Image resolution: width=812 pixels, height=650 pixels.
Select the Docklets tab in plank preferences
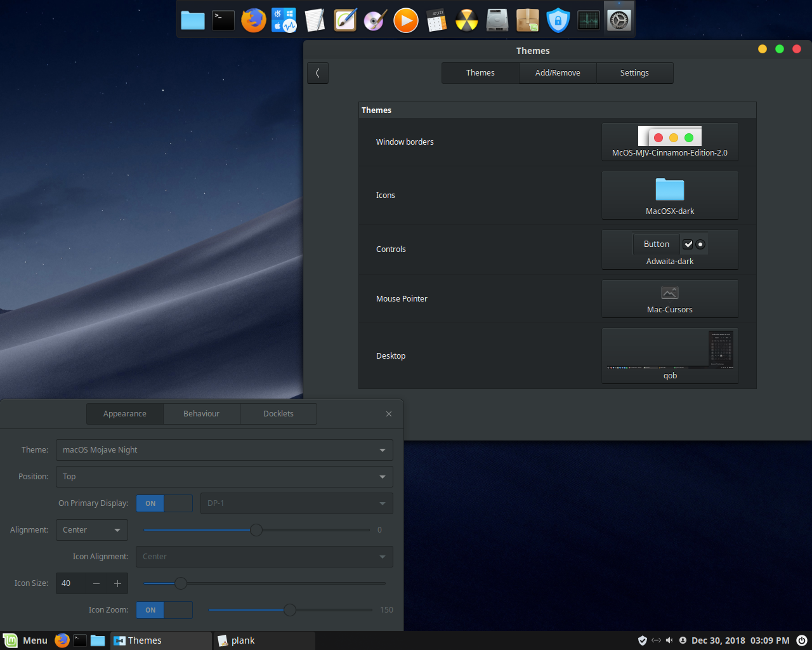tap(278, 414)
